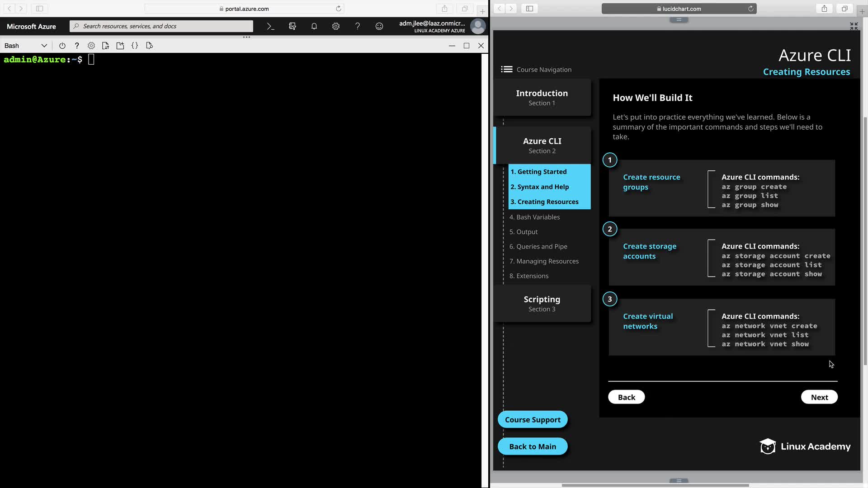Click the Azure search resources field
Screen dimensions: 868x488
point(161,26)
